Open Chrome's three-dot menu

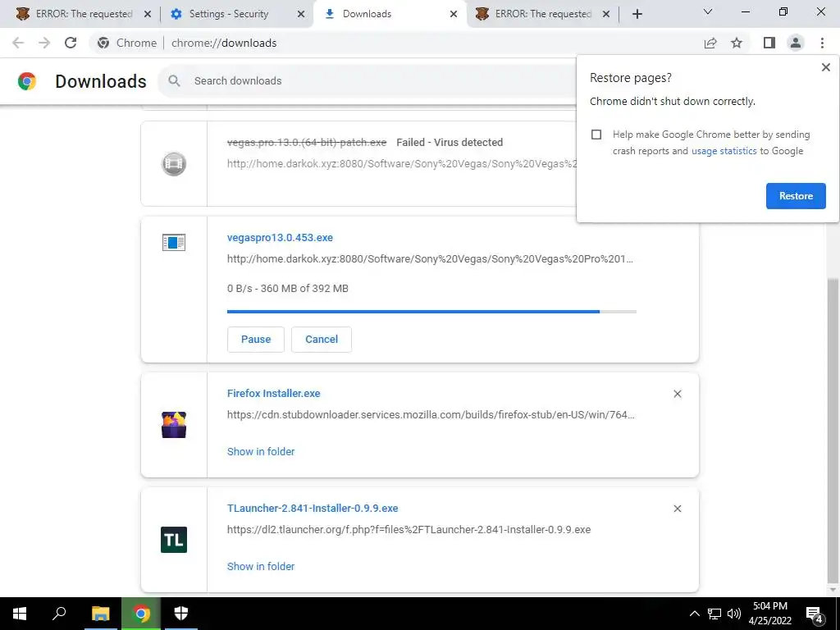[822, 43]
